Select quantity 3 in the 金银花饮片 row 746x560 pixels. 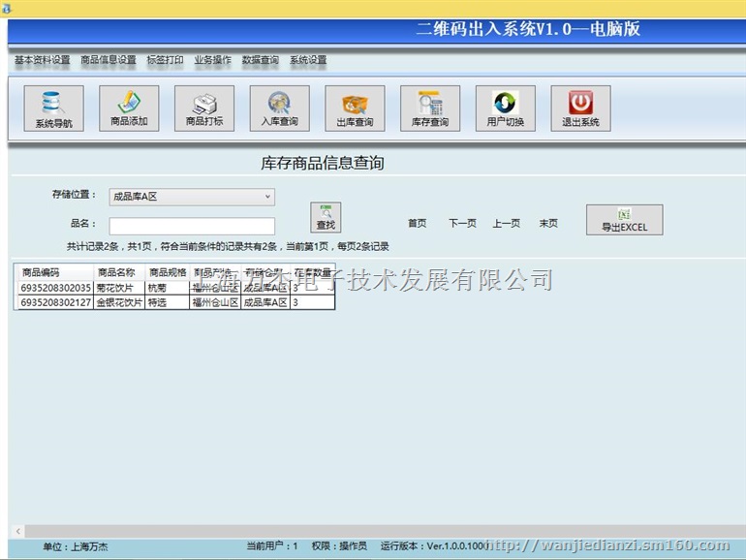[x=313, y=302]
